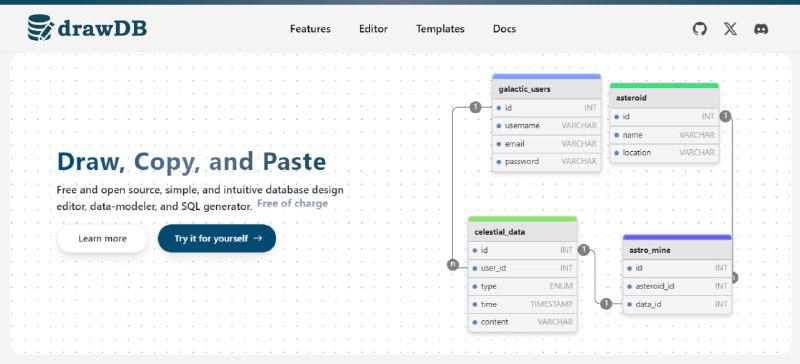Click the green color bar atop asteroid table
This screenshot has height=364, width=800.
(664, 85)
